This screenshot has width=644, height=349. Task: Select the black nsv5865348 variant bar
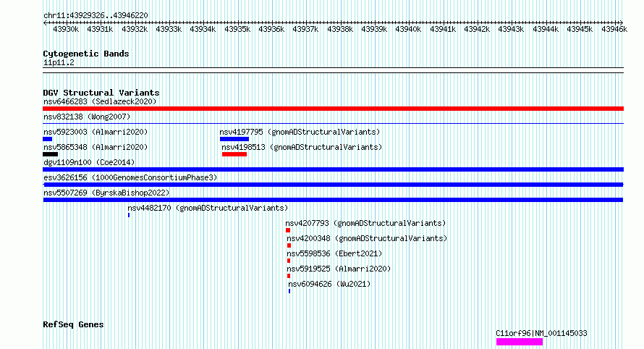coord(50,154)
